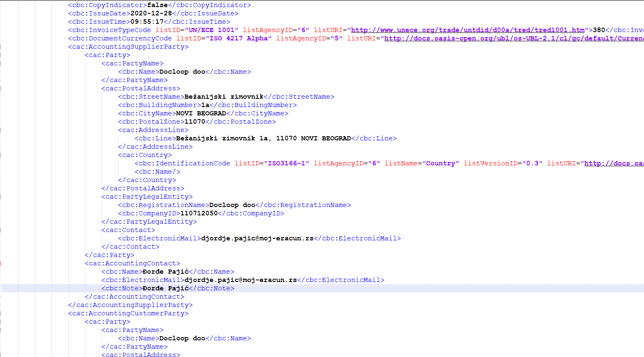Click the cbc:Note value 'Đorđe Pajić'
The image size is (644, 357).
(166, 288)
